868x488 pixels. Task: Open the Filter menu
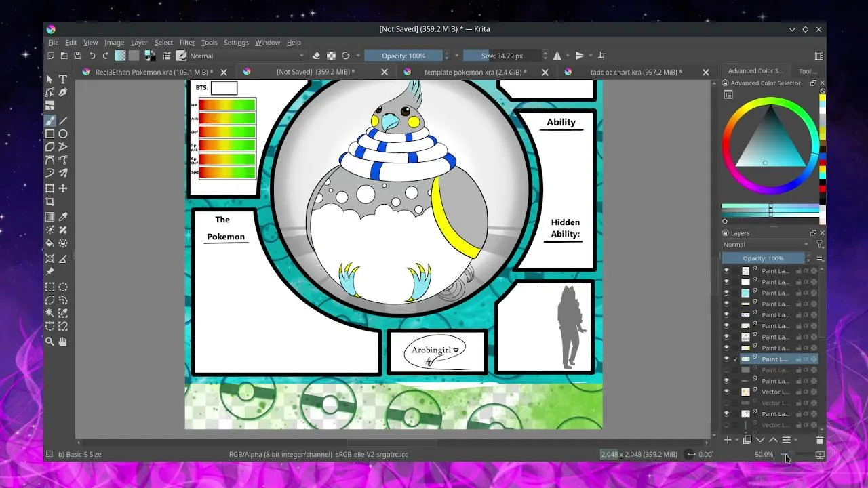[187, 42]
